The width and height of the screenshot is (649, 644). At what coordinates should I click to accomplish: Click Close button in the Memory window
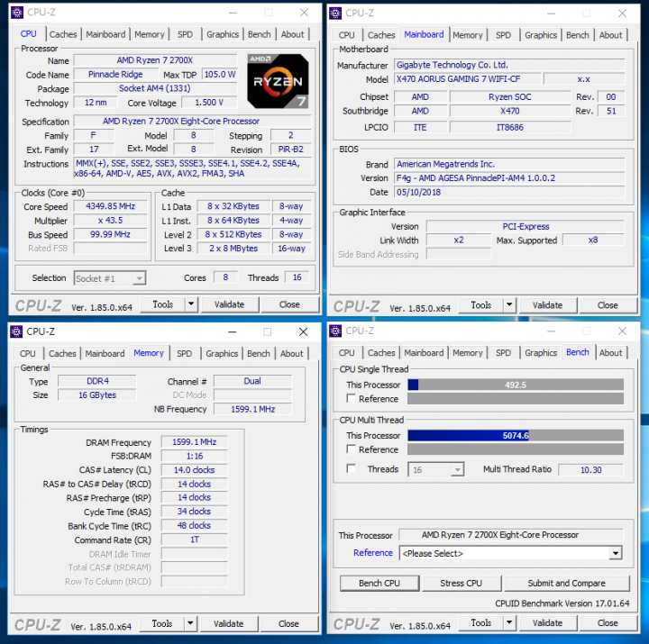coord(288,623)
